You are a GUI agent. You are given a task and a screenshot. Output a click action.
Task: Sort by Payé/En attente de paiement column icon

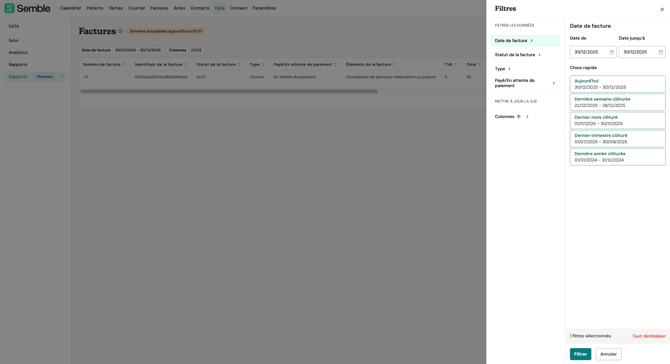[x=335, y=65]
